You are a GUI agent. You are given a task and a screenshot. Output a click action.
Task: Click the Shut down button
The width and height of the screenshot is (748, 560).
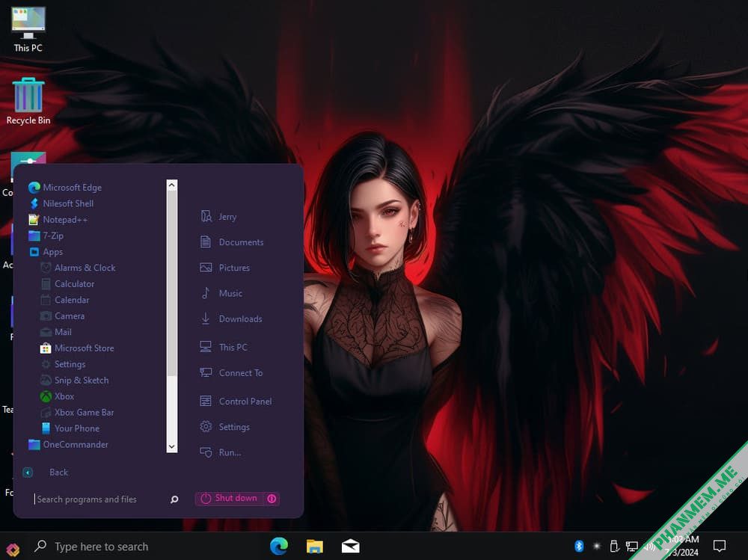(x=230, y=499)
